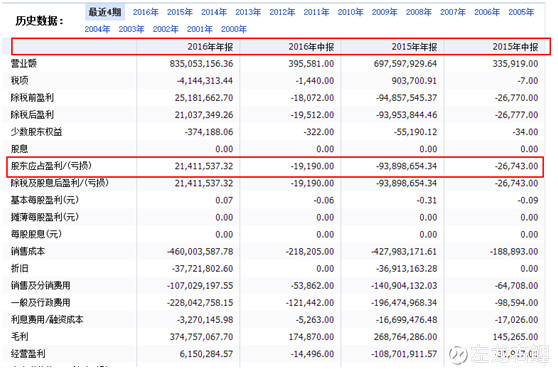Click the value 21,037,349.26
The height and width of the screenshot is (369, 558).
click(204, 115)
